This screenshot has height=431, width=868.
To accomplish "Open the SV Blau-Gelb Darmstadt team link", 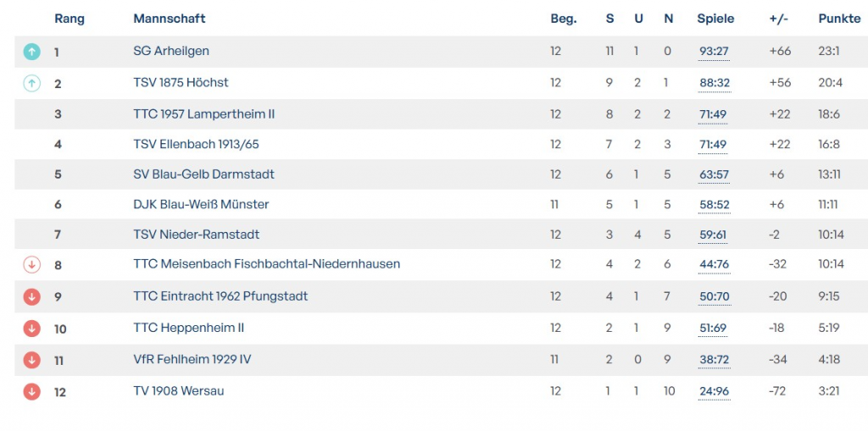I will (x=203, y=174).
